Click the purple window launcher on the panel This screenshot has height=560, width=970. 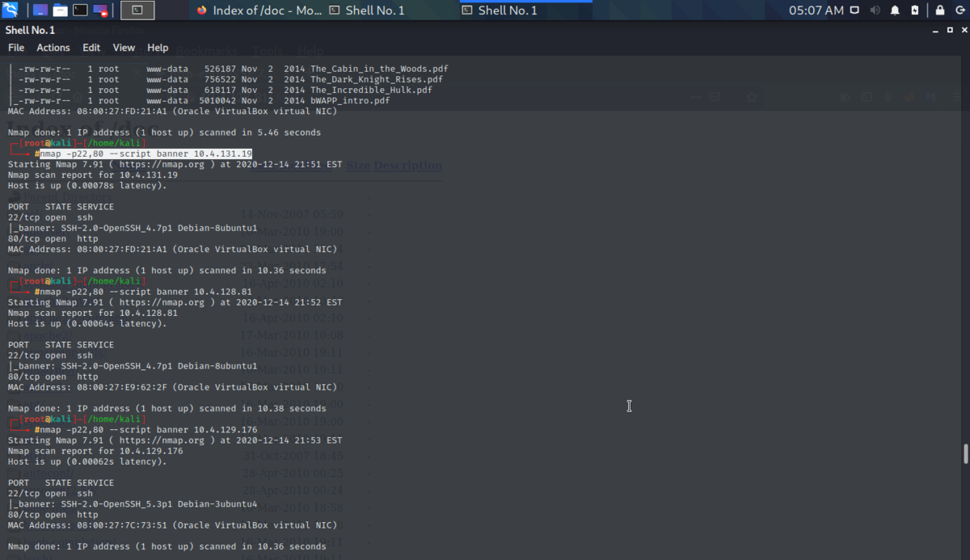40,10
